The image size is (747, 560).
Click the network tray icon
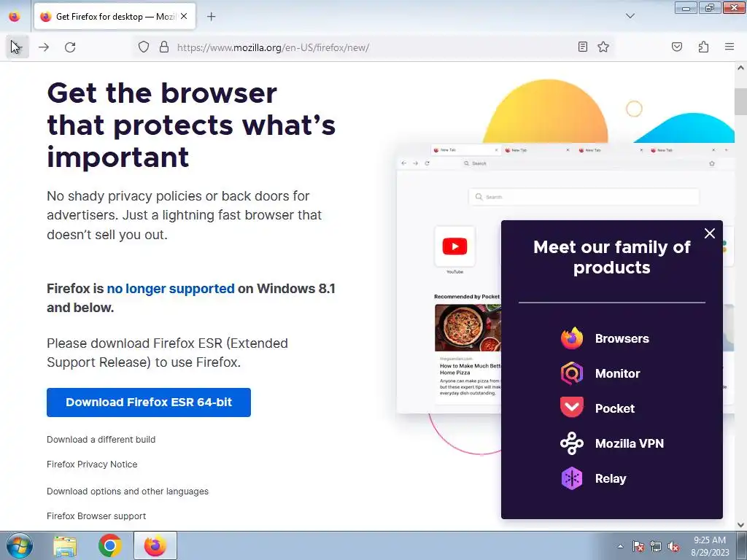pos(656,546)
